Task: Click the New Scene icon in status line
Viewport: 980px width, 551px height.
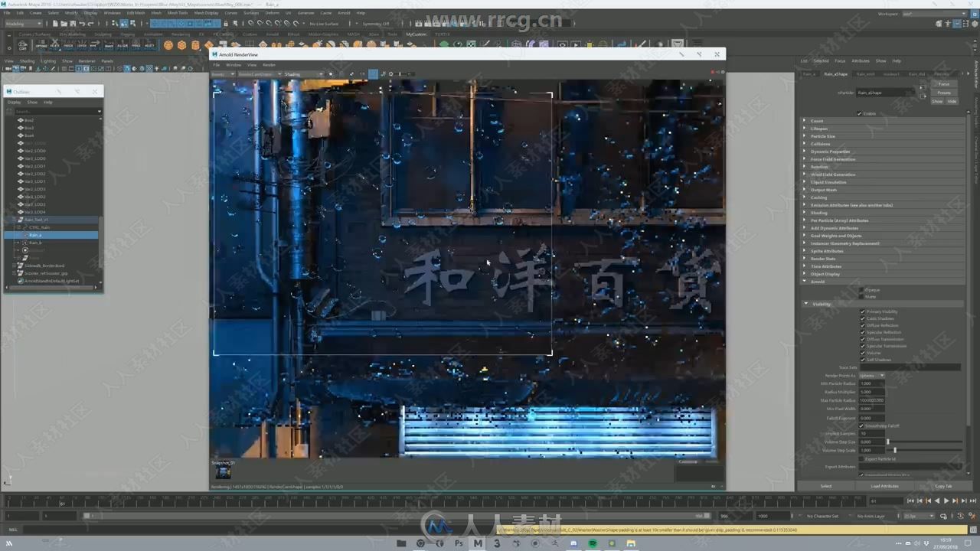Action: coord(55,24)
